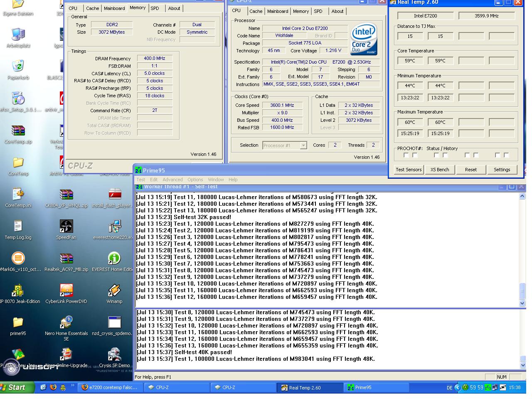
Task: Click the XS Bench button
Action: [x=440, y=170]
